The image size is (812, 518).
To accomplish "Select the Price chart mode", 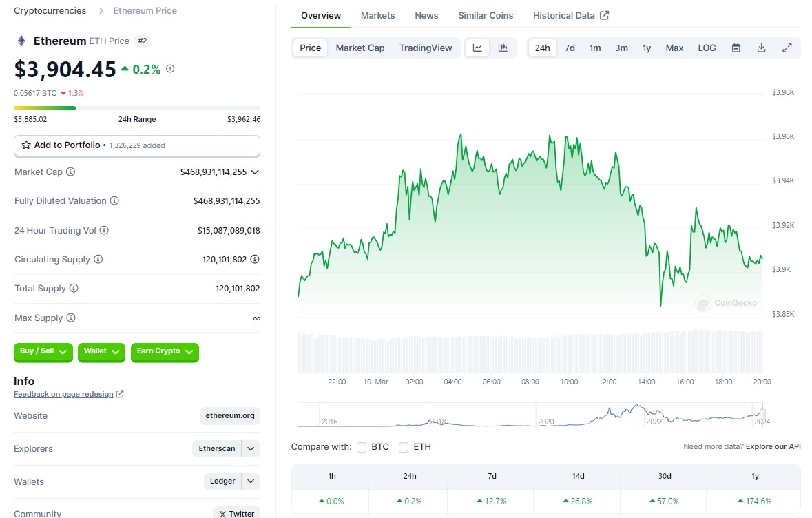I will coord(310,48).
